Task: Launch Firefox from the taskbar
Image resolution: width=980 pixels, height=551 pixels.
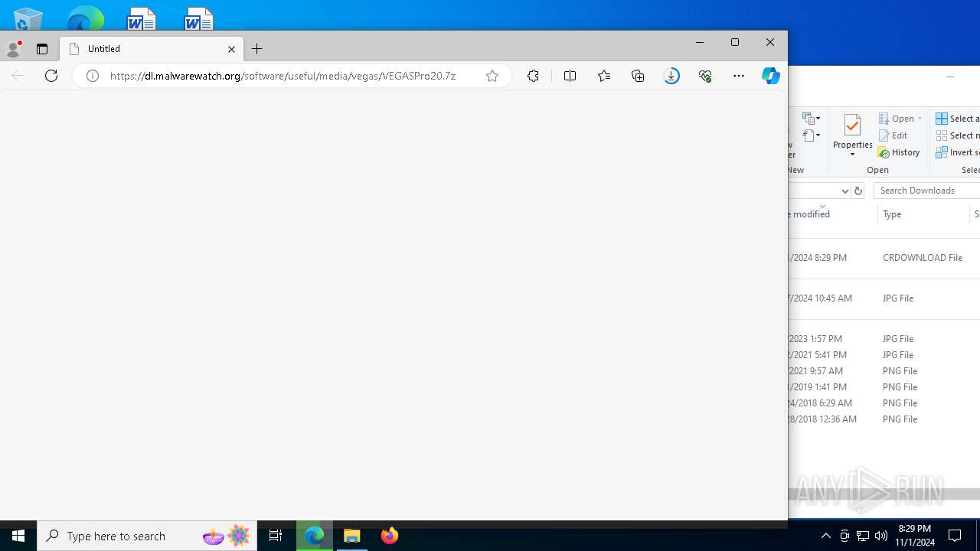Action: [390, 536]
